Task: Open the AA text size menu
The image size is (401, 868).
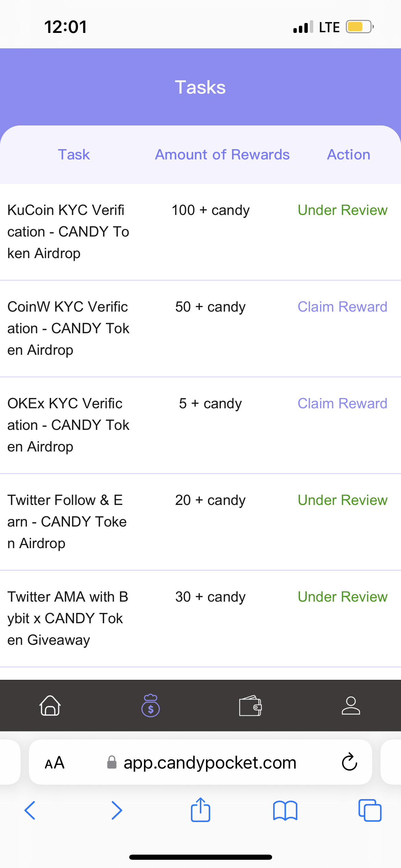Action: pos(55,763)
